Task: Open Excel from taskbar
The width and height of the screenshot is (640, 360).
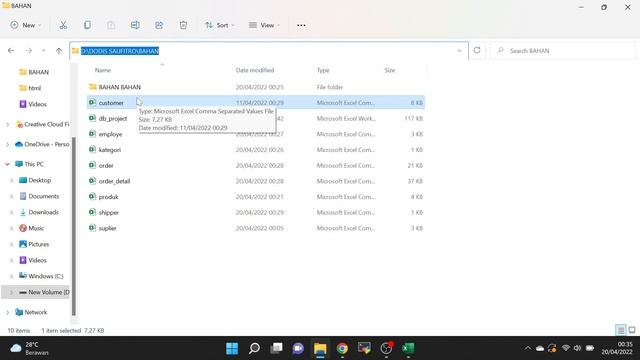Action: [408, 348]
